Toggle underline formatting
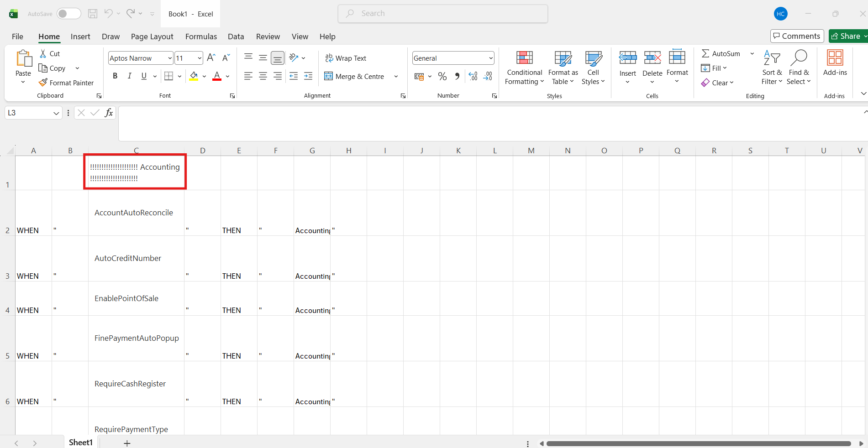The image size is (868, 448). (x=144, y=76)
